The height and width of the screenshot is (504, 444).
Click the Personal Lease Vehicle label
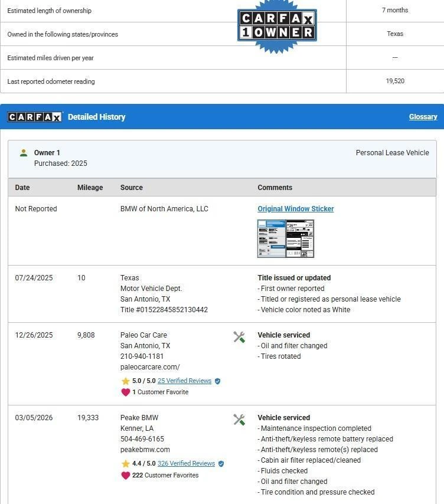[x=392, y=153]
